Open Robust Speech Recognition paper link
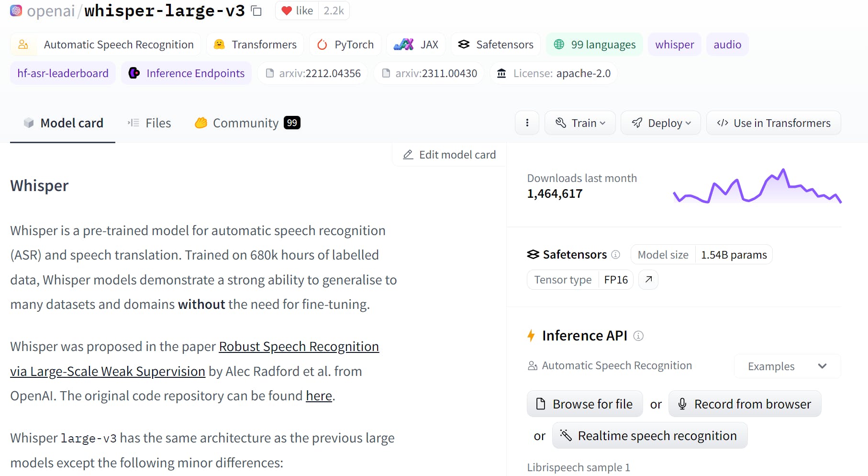 click(299, 347)
